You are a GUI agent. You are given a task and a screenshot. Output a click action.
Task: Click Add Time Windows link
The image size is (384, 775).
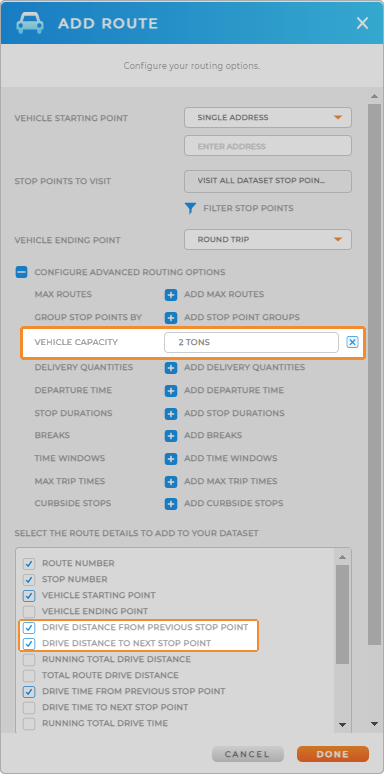[x=231, y=459]
